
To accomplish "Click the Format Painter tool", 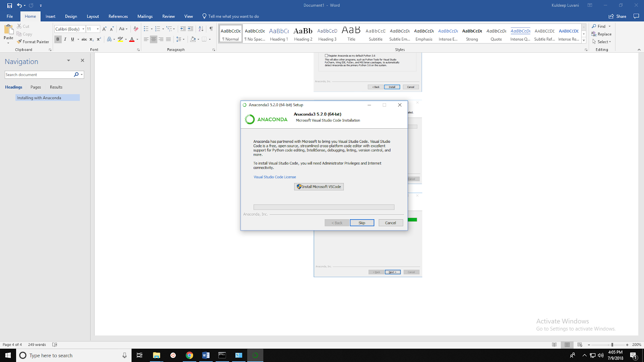I will tap(33, 42).
